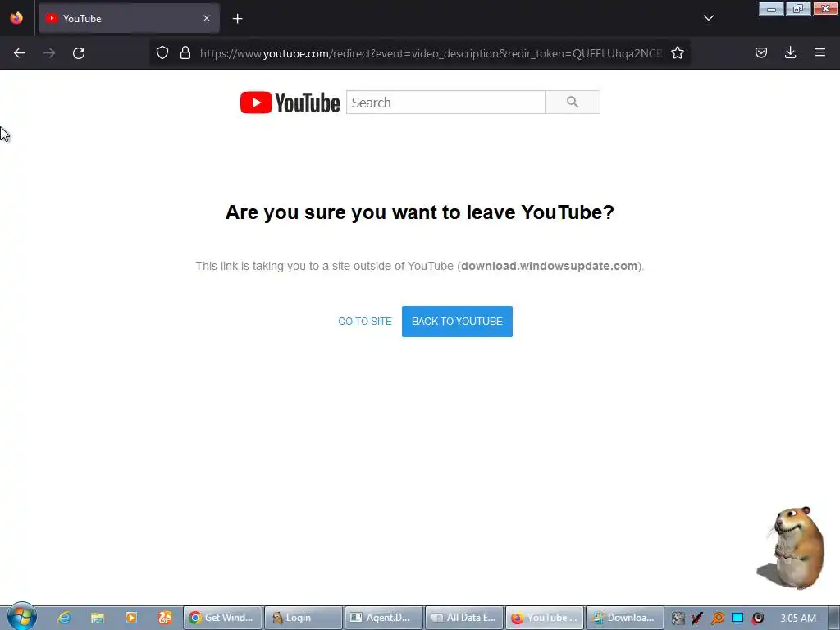Save page to Pocket
The height and width of the screenshot is (630, 840).
[760, 52]
